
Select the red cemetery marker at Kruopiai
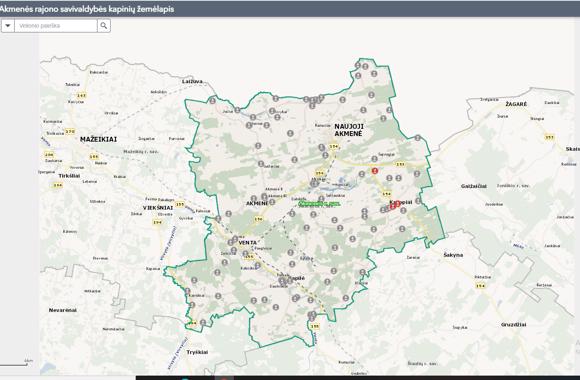(x=394, y=205)
